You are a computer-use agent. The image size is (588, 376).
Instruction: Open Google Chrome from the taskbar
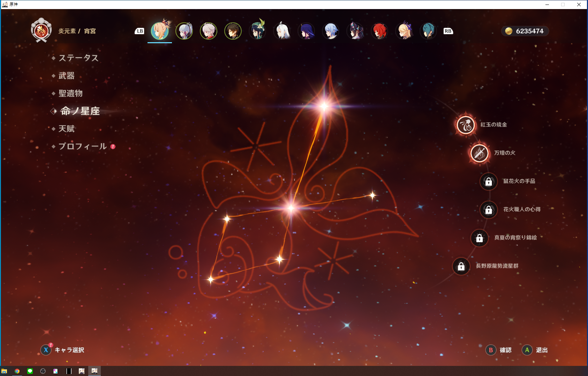click(17, 371)
